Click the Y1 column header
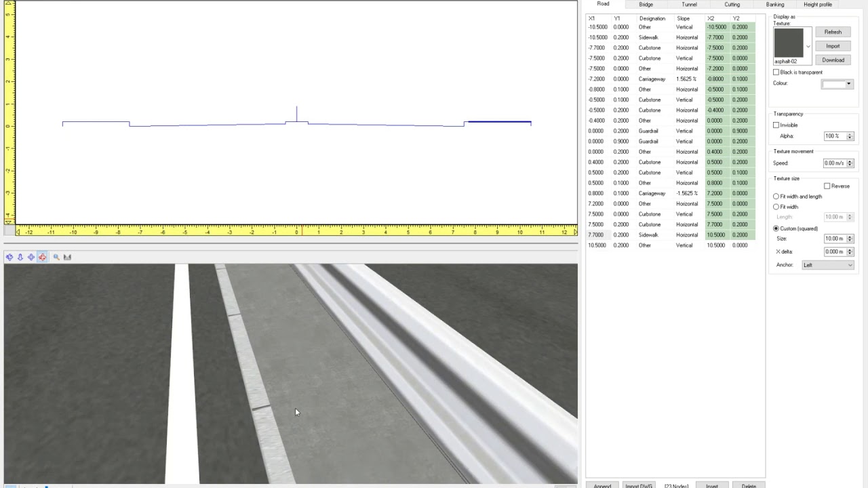868x488 pixels. (x=617, y=18)
